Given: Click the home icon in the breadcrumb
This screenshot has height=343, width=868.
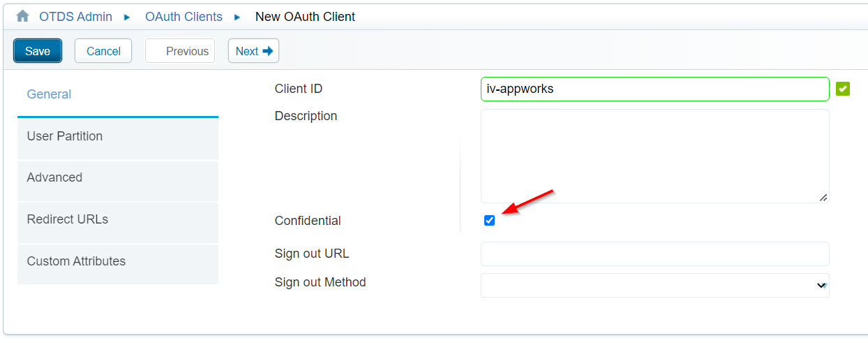Looking at the screenshot, I should [x=22, y=16].
